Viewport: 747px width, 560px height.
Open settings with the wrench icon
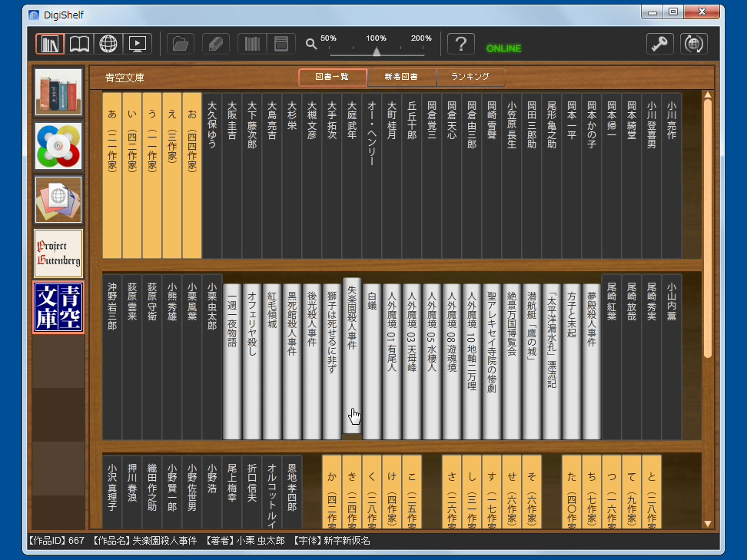coord(660,45)
